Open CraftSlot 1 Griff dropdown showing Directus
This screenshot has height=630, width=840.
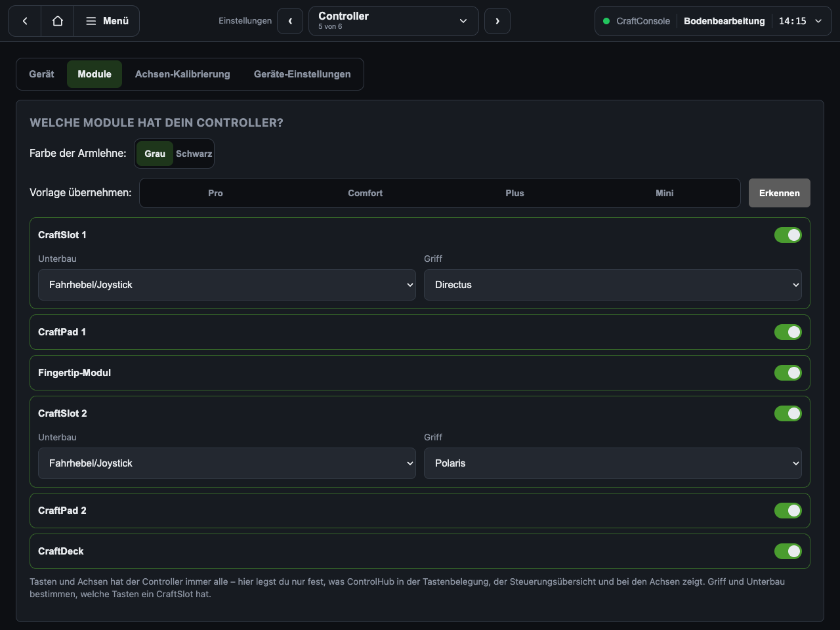click(x=613, y=285)
